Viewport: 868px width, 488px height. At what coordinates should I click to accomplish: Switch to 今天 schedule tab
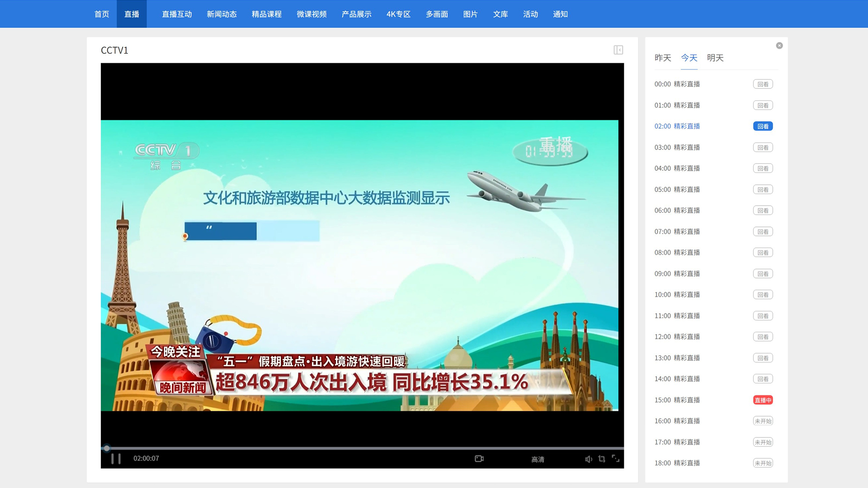pyautogui.click(x=689, y=58)
